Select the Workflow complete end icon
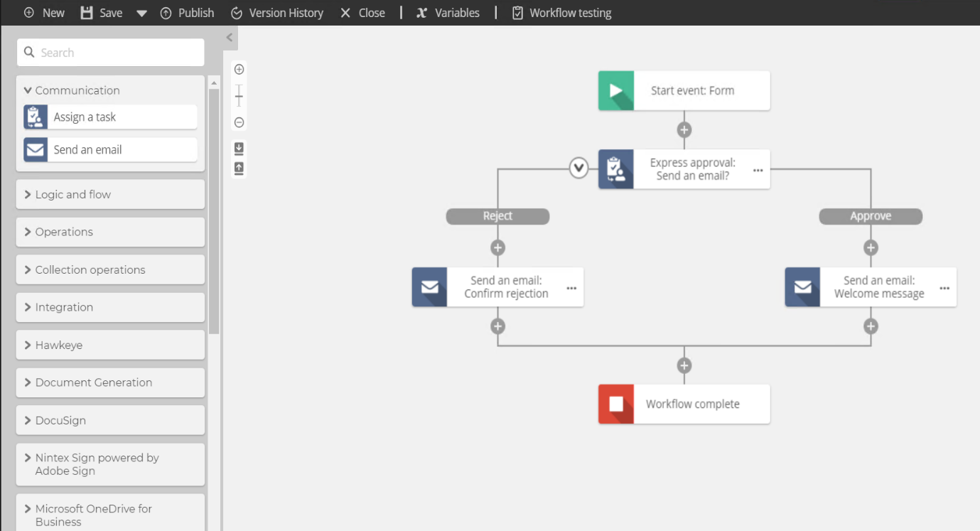Screen dimensions: 980x531 click(615, 404)
